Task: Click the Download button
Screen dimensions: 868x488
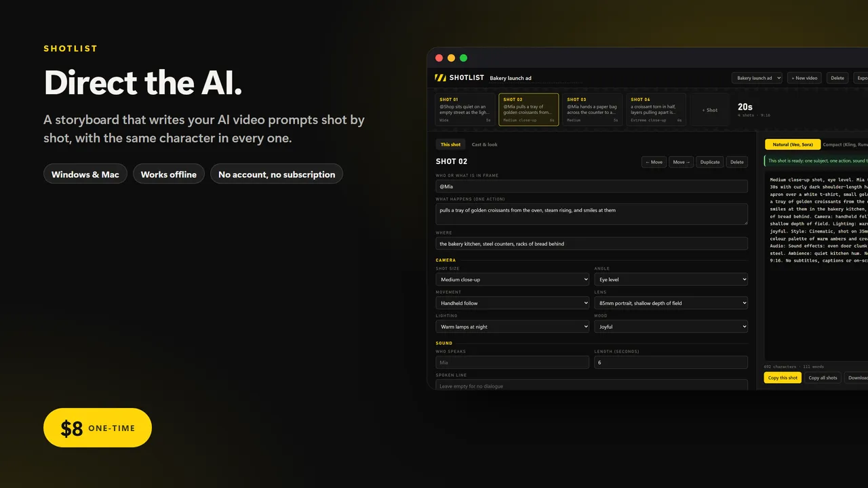Action: [x=856, y=378]
